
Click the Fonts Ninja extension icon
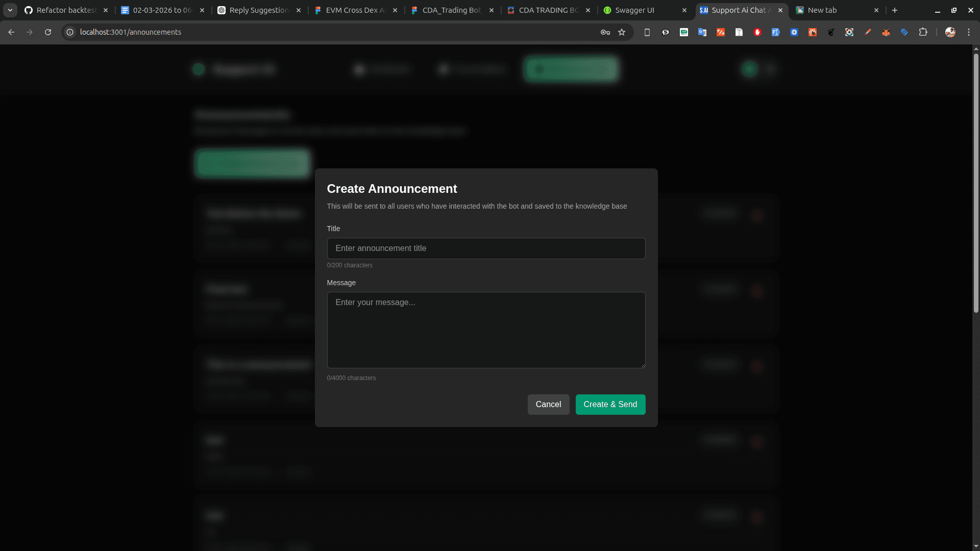(776, 32)
